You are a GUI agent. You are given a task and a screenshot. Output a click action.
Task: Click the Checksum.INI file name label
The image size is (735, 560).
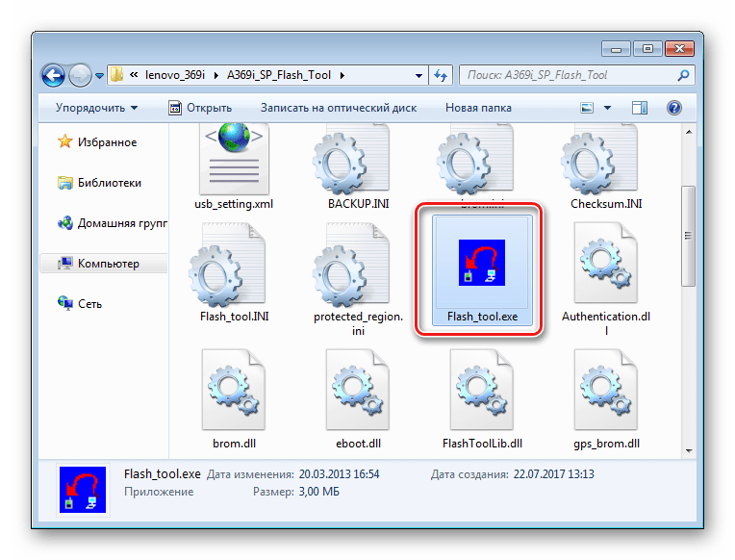606,204
